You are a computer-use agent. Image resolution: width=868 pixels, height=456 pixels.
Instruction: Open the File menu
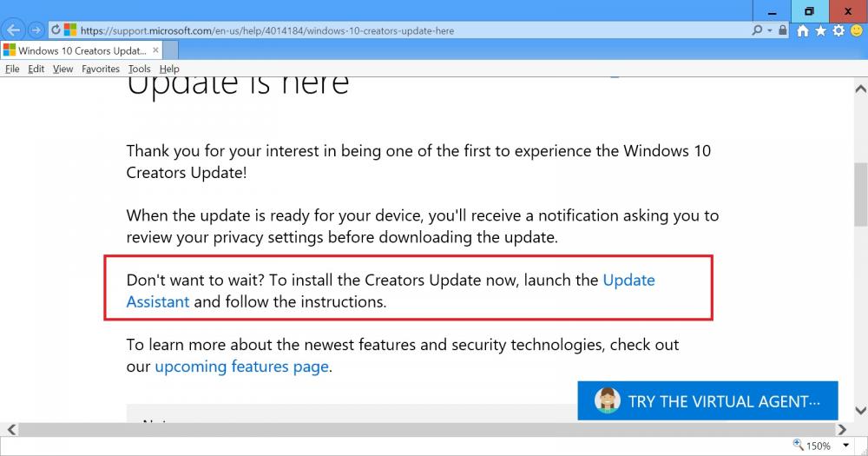(12, 69)
